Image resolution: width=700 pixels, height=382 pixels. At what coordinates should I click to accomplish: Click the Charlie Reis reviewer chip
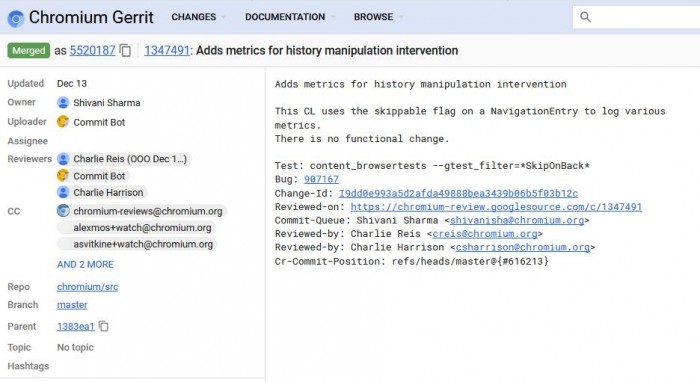pyautogui.click(x=124, y=159)
